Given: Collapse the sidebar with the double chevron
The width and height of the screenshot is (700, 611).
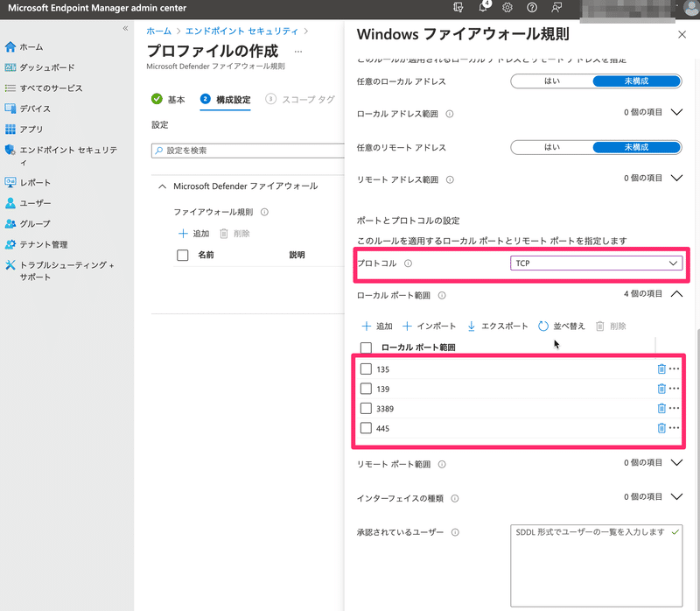Looking at the screenshot, I should 125,28.
